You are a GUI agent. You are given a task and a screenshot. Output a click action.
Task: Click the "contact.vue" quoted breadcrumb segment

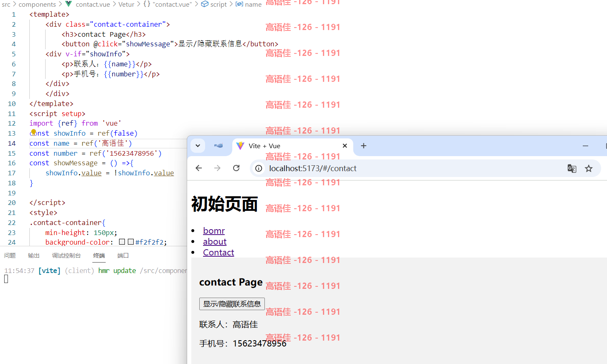(x=173, y=4)
